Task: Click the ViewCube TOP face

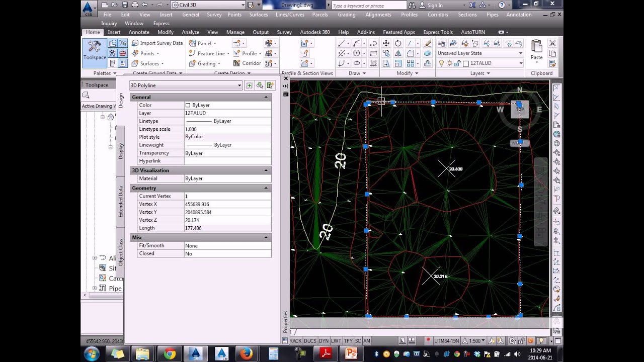Action: pyautogui.click(x=520, y=109)
